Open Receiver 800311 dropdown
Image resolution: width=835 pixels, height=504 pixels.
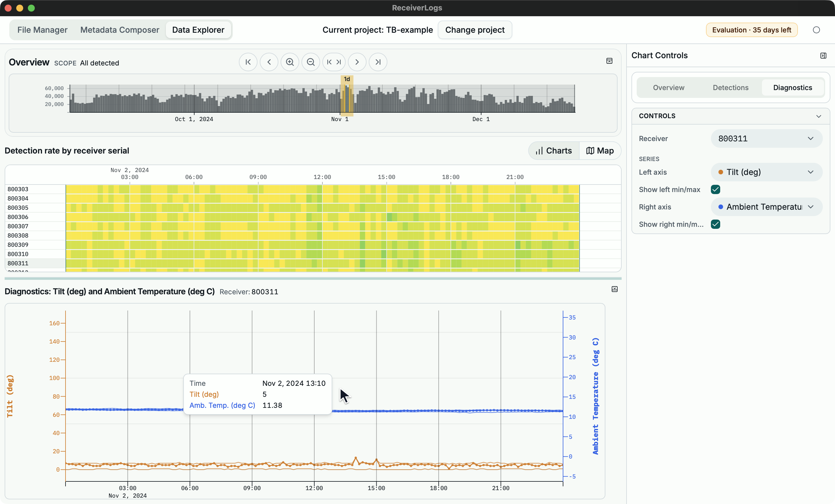766,138
